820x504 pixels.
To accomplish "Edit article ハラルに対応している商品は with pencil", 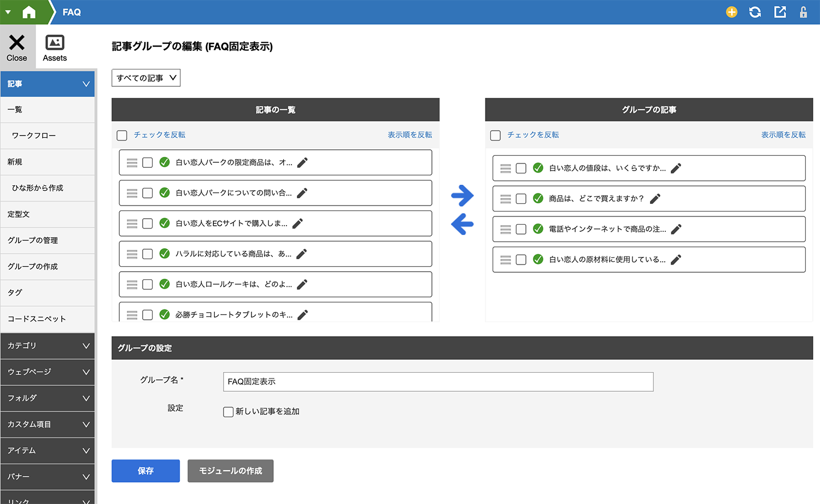I will tap(301, 254).
